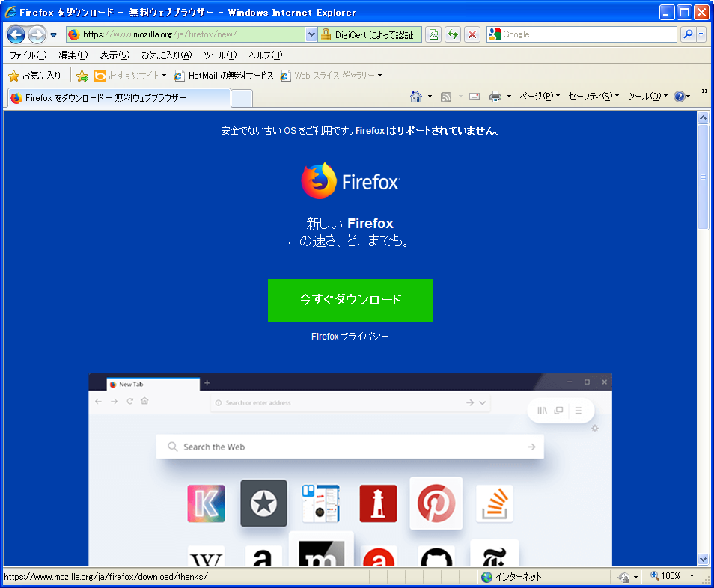Expand the zoom level dropdown arrow
Viewport: 714px width, 588px height.
(x=692, y=576)
